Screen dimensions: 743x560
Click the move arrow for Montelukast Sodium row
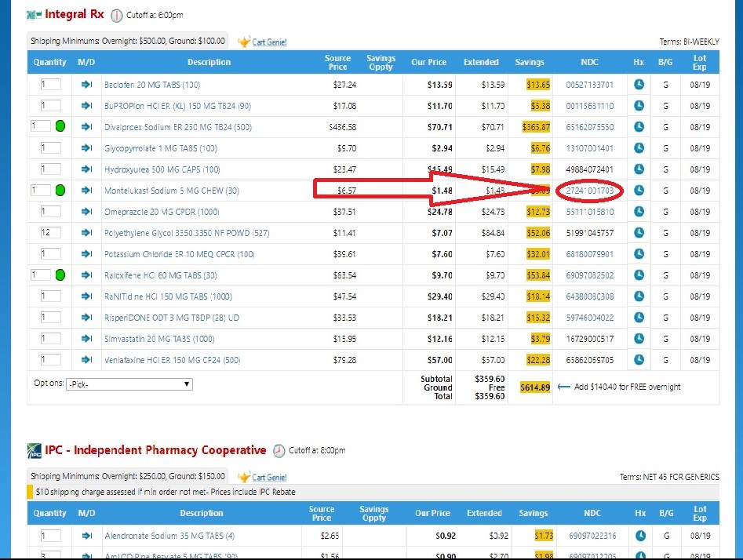click(x=86, y=190)
